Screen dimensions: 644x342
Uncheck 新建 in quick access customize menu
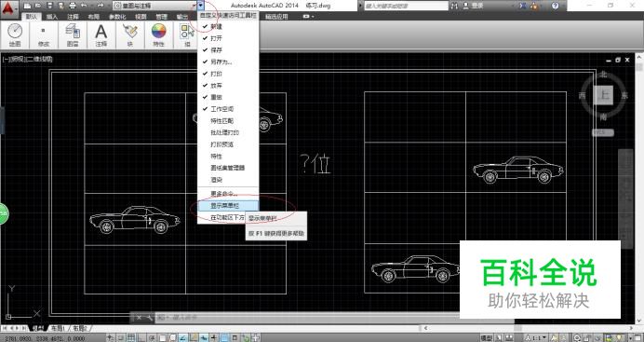228,26
